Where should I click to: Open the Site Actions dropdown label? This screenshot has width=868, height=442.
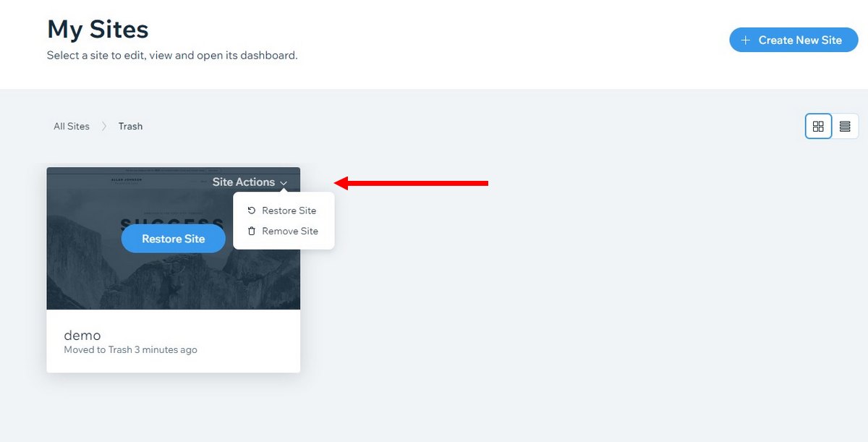coord(244,182)
